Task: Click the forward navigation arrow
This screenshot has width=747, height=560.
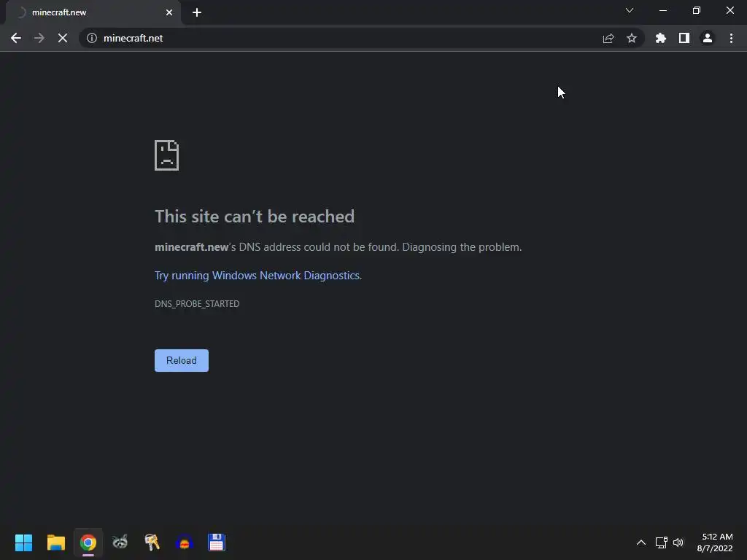Action: point(39,38)
